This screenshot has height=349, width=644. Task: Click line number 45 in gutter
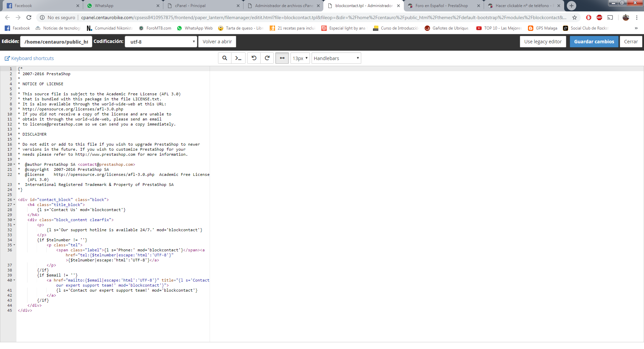10,310
